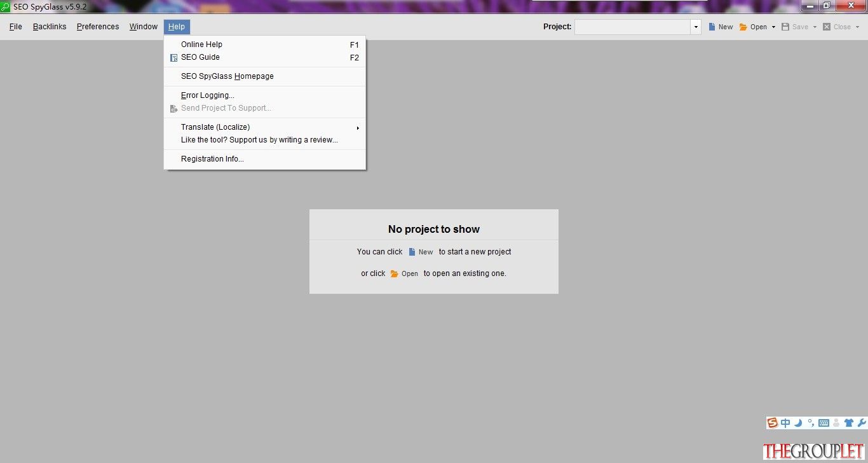Select SEO SpyGlass Homepage
The width and height of the screenshot is (868, 463).
pyautogui.click(x=265, y=76)
